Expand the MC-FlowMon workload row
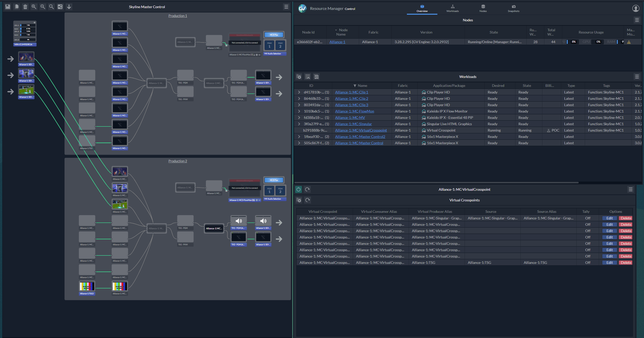Image resolution: width=644 pixels, height=338 pixels. click(299, 111)
